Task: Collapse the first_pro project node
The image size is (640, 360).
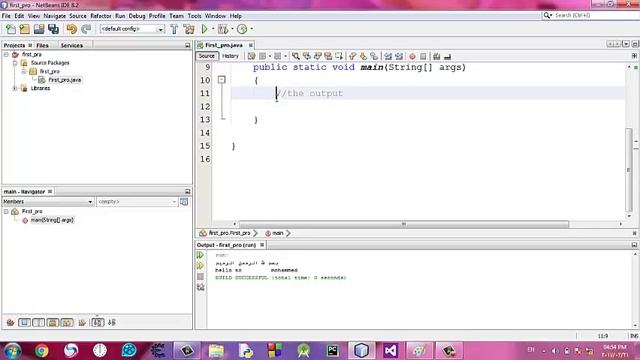Action: point(6,54)
